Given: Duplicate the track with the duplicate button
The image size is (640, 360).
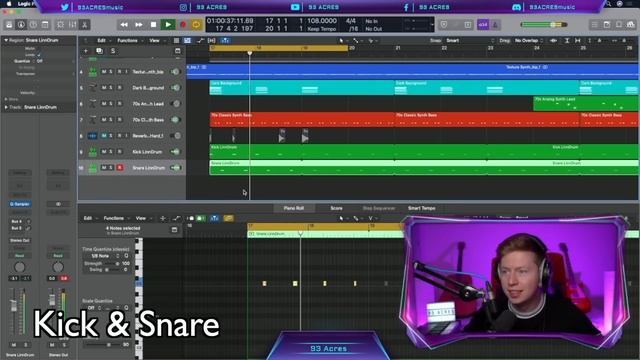Looking at the screenshot, I should (x=99, y=51).
